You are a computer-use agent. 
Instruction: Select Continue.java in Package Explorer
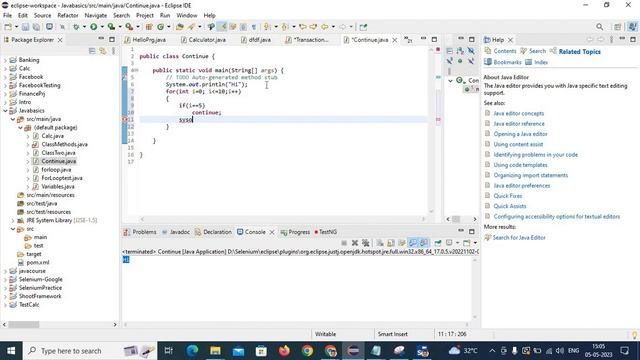click(58, 161)
